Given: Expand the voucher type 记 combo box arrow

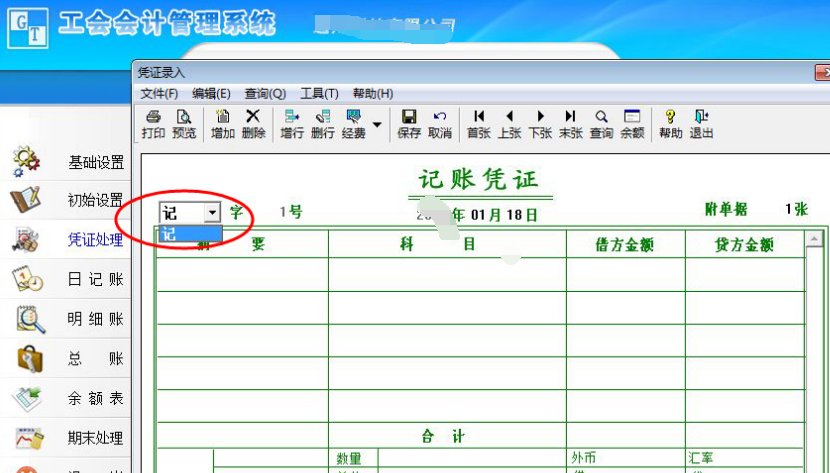Looking at the screenshot, I should [x=212, y=213].
